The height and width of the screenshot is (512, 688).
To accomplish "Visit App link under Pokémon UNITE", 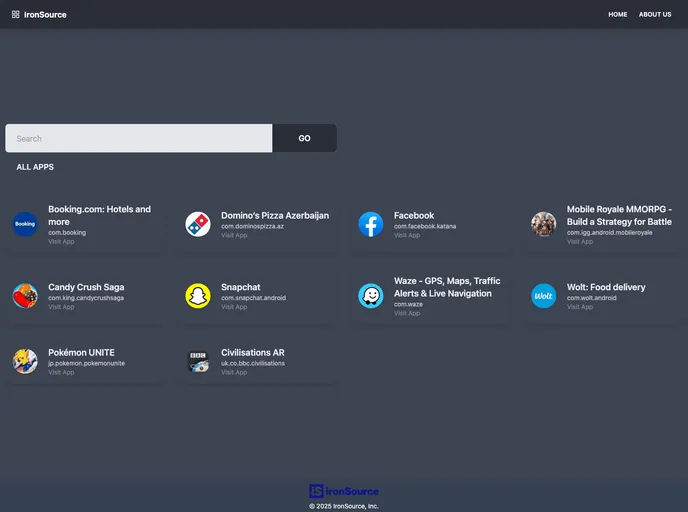I will tap(61, 372).
